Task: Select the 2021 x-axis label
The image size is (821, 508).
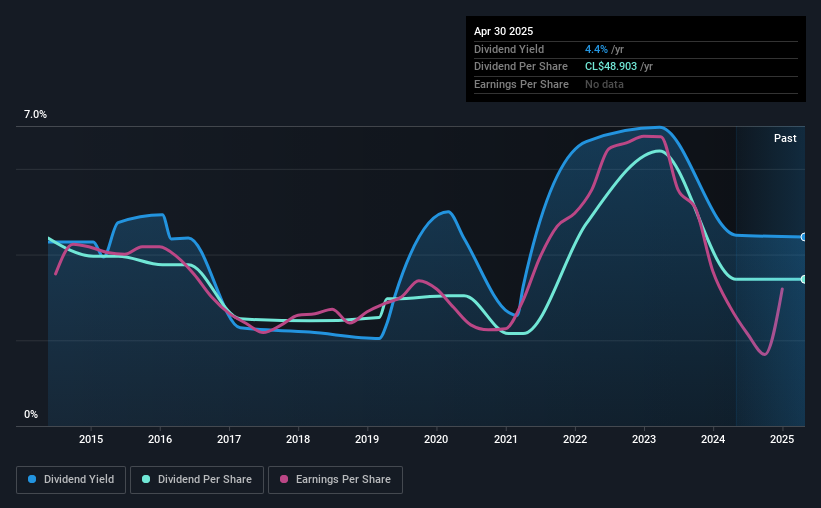Action: pos(506,439)
